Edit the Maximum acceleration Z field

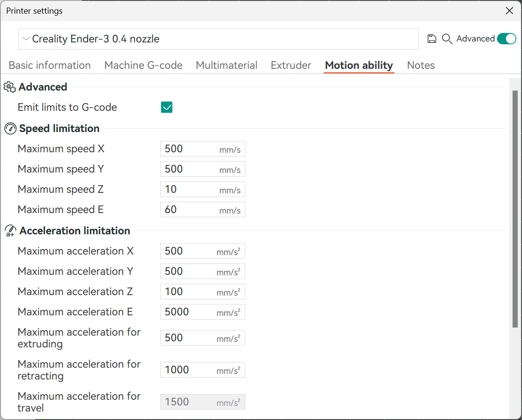click(x=202, y=291)
